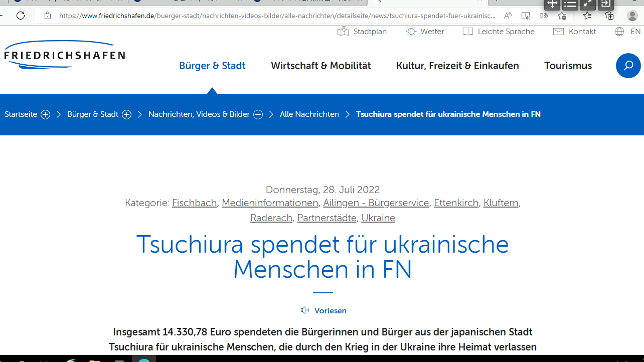
Task: Expand the plus next to Nachrichten, Videos & Bilder
Action: pyautogui.click(x=258, y=114)
